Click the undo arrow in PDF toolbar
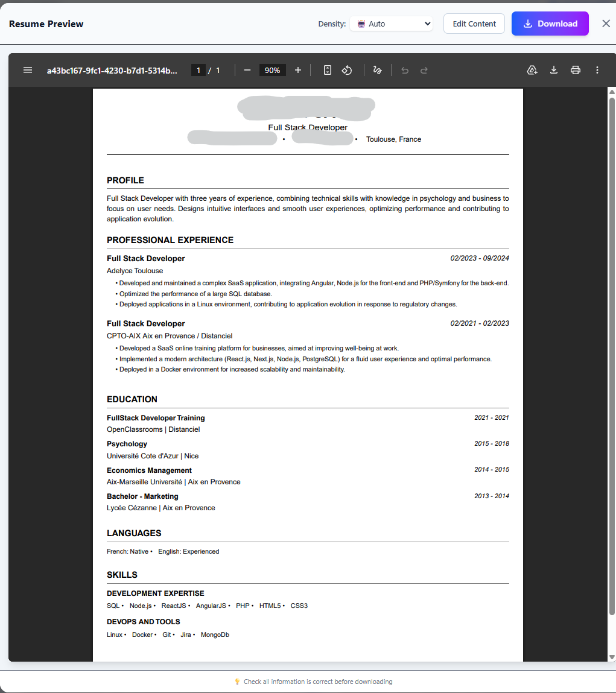Viewport: 616px width, 693px height. (405, 71)
